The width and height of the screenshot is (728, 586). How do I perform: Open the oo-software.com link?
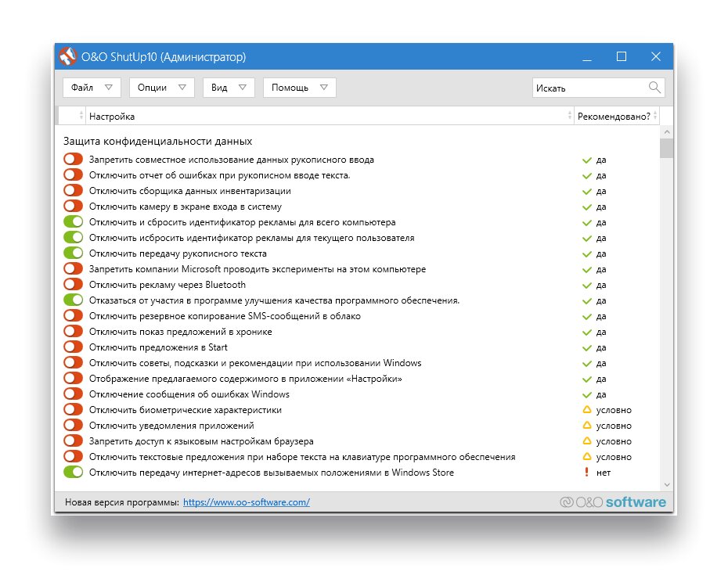pyautogui.click(x=246, y=502)
